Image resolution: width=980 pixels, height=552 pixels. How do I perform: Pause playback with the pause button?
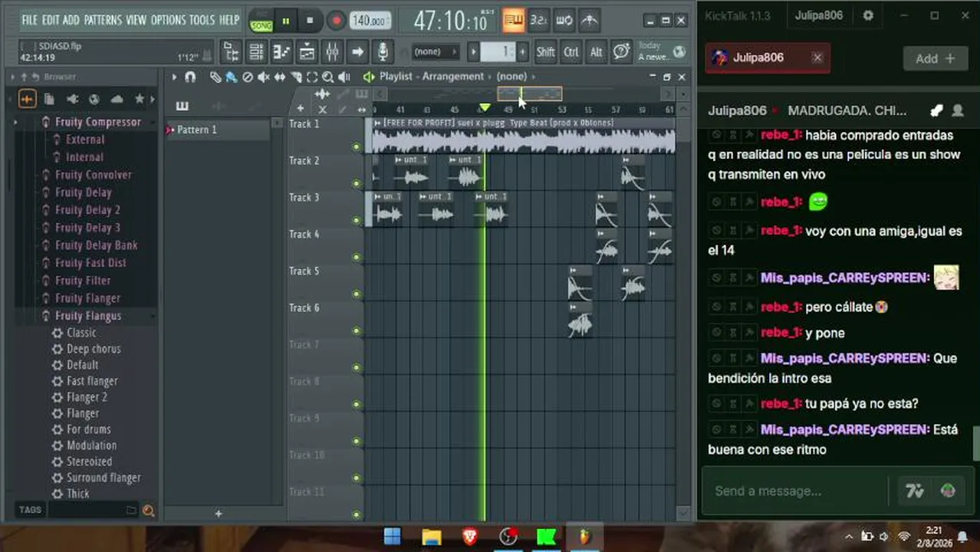(x=285, y=21)
